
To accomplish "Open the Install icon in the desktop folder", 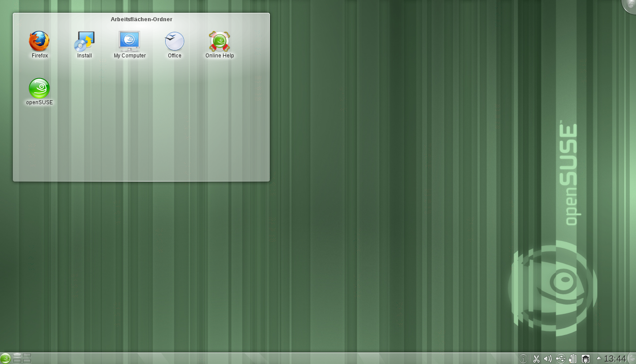I will 84,41.
